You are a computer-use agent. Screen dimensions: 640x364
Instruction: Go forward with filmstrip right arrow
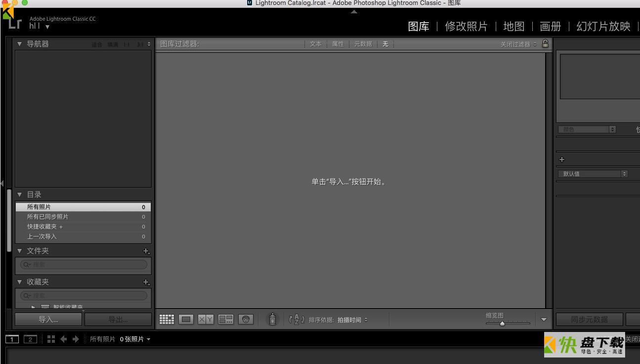point(76,339)
